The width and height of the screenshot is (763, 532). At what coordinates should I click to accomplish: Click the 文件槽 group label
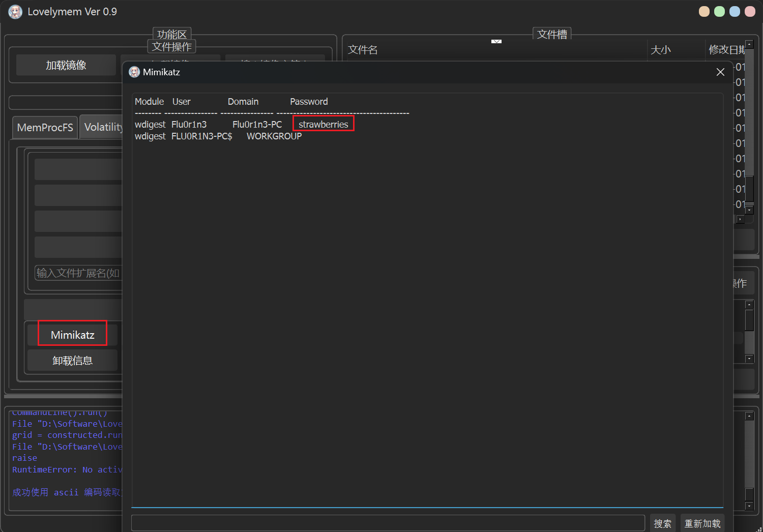tap(552, 34)
